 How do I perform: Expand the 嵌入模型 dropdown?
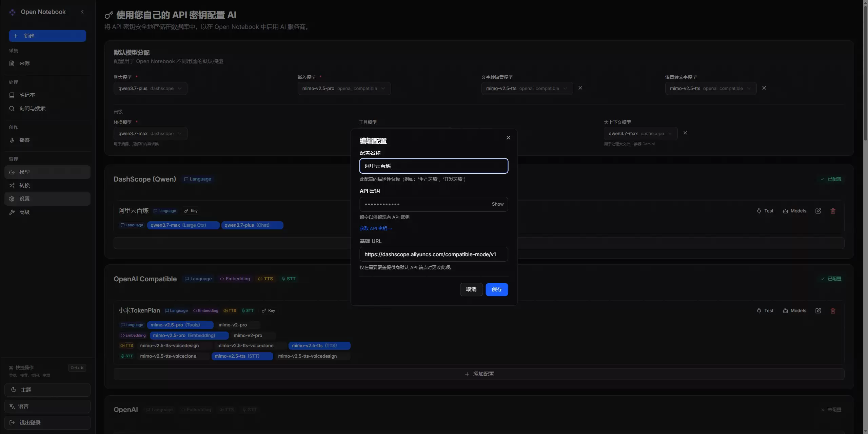tap(344, 89)
